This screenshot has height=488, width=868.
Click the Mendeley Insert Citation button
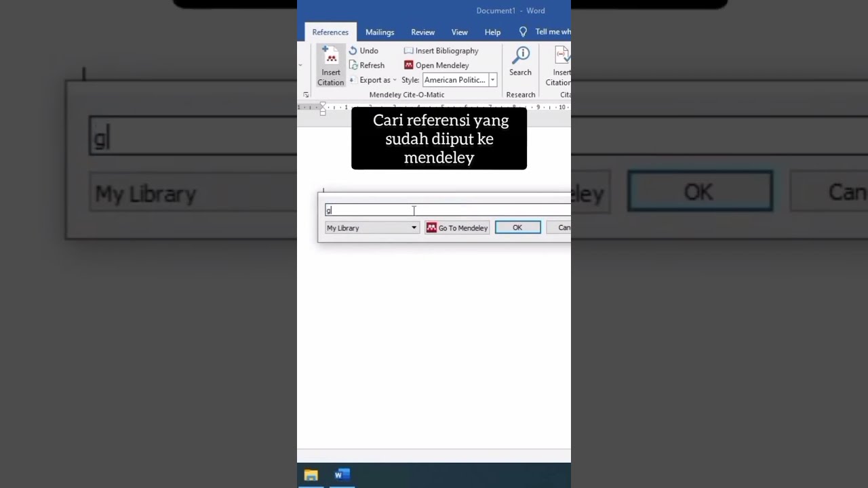click(331, 66)
